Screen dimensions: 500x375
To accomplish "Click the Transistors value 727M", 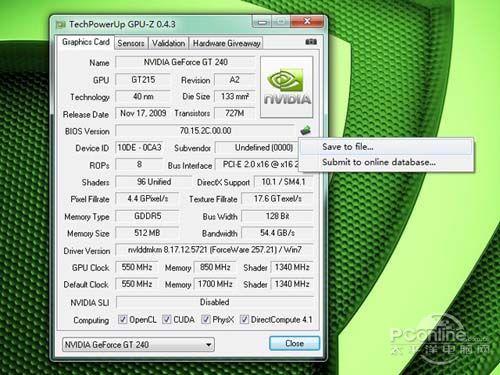I will pyautogui.click(x=235, y=113).
